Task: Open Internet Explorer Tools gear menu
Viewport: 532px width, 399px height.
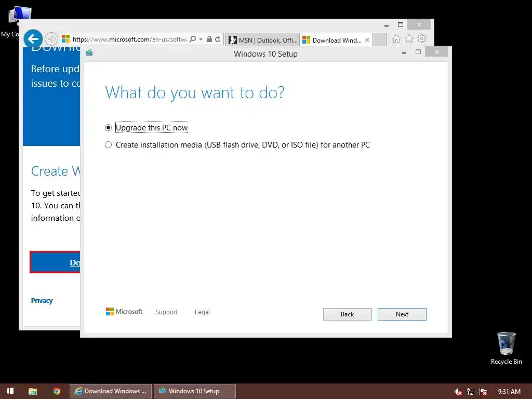Action: coord(422,38)
